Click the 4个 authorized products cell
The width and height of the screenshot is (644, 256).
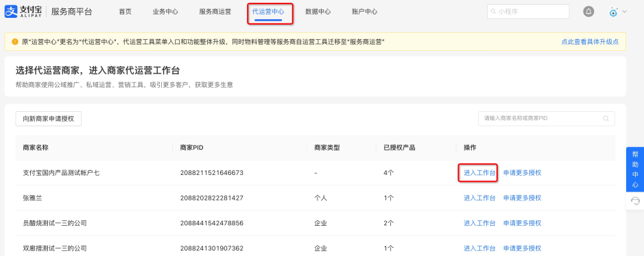(389, 172)
